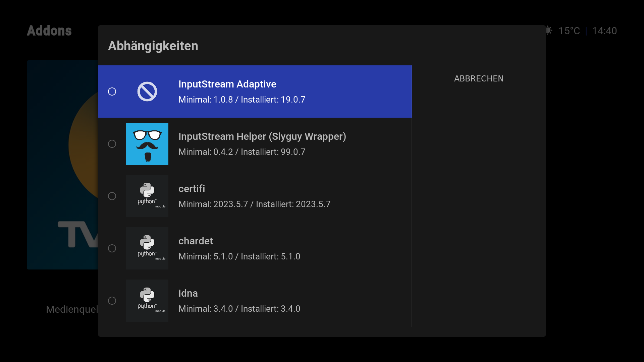Screen dimensions: 644x362
Task: Click the Slyguy mustache glasses icon
Action: coord(147,144)
